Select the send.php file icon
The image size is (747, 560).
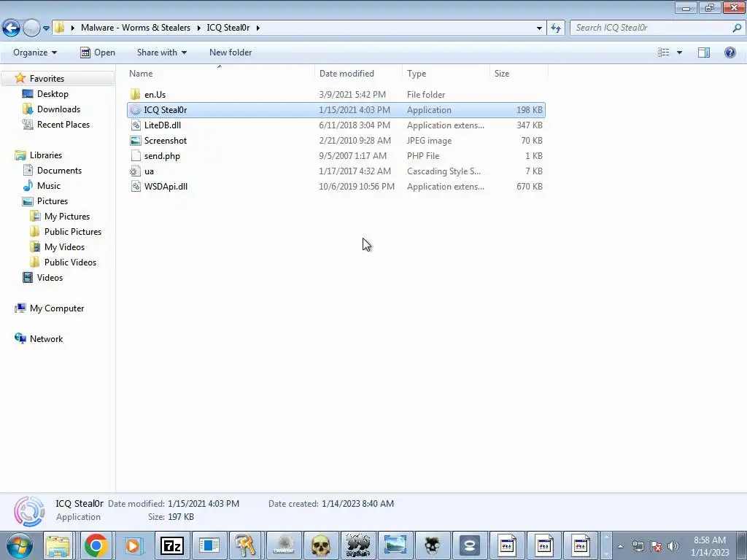pos(135,156)
